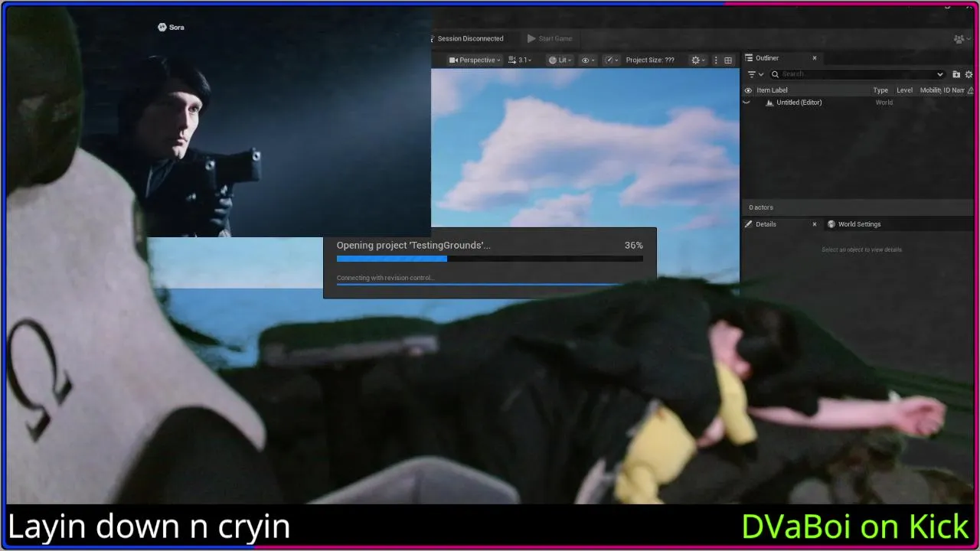Click the viewport layout grid icon
980x551 pixels.
click(728, 60)
